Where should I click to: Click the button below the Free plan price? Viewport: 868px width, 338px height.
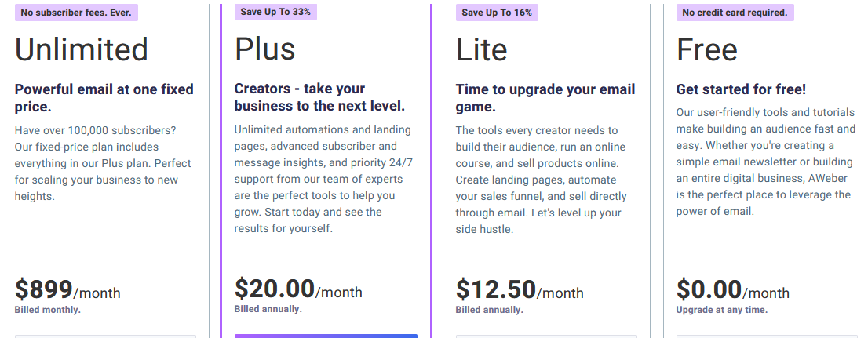click(766, 336)
